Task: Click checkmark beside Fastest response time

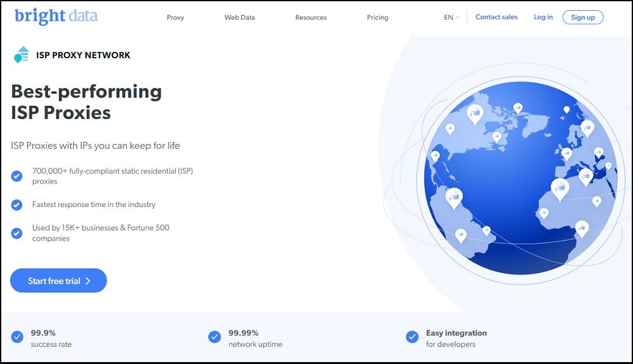Action: tap(16, 205)
